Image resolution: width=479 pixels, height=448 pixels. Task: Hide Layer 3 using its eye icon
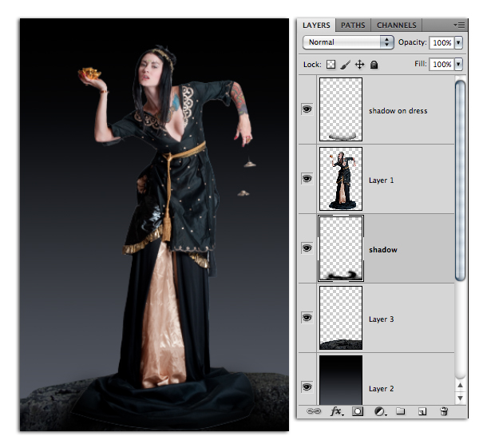click(307, 318)
